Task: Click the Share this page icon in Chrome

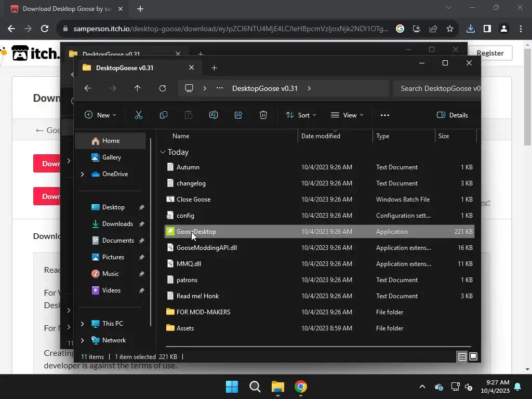Action: (x=433, y=29)
